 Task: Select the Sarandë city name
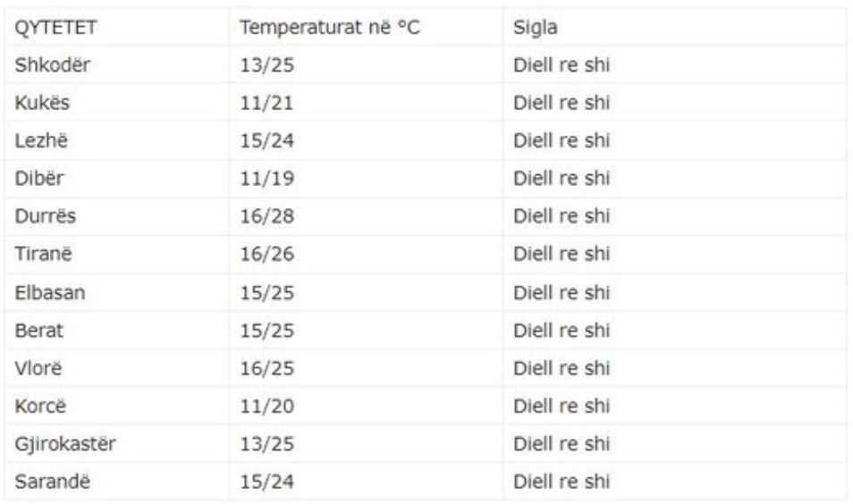53,483
